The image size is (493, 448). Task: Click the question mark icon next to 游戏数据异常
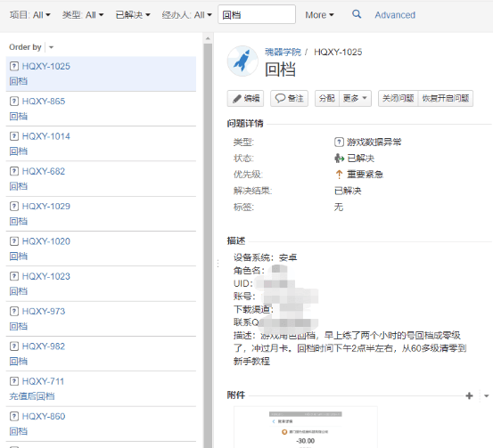tap(339, 142)
